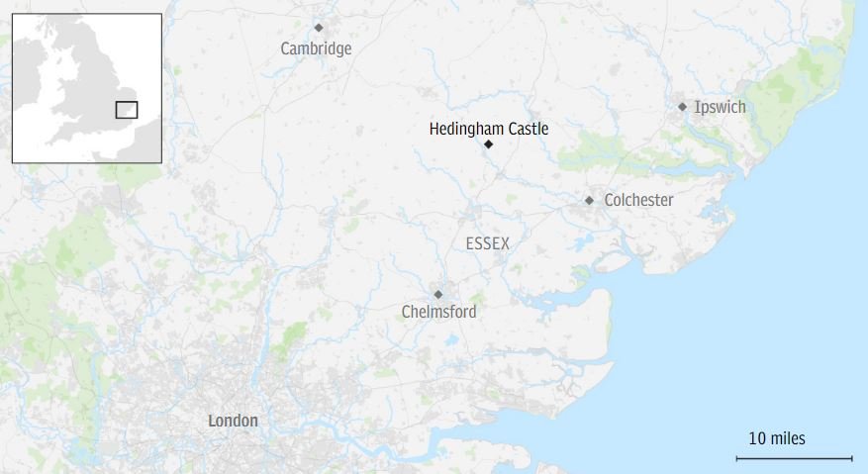Open the UK inset overview map

[87, 89]
